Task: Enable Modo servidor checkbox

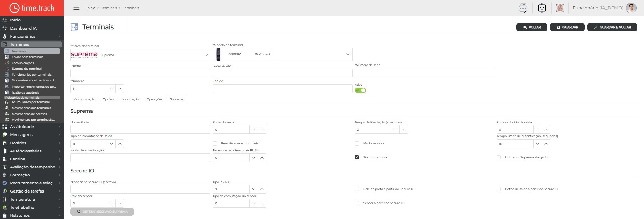Action: click(x=357, y=143)
